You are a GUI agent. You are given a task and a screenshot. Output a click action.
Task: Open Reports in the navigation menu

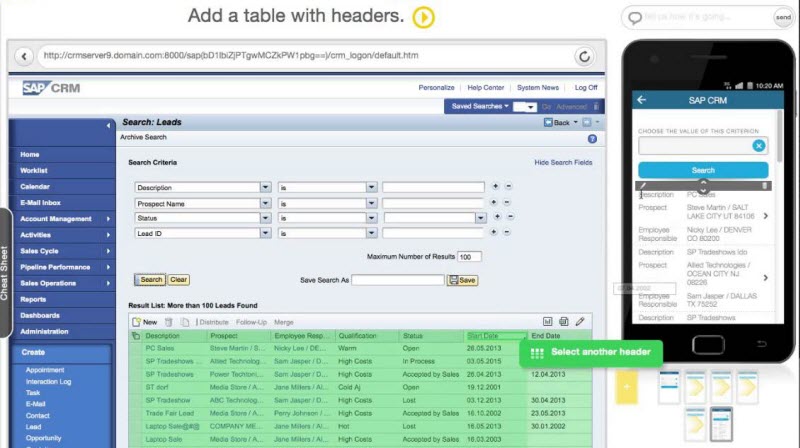click(33, 300)
